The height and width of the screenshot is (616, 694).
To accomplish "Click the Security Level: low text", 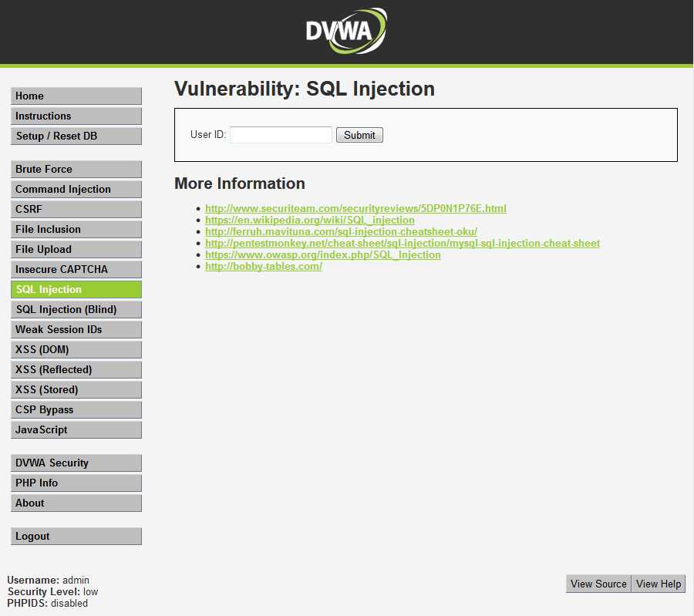I will [x=52, y=591].
